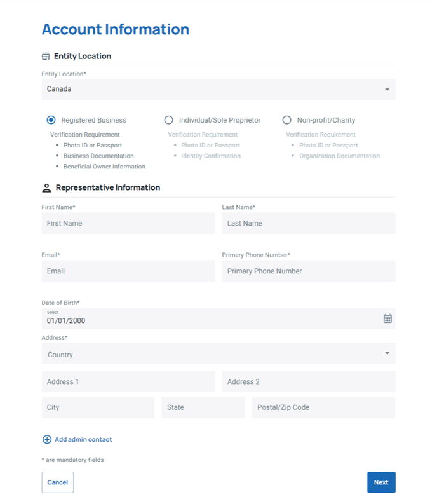This screenshot has height=504, width=437.
Task: Click the Date of Birth field showing 01/01/2000
Action: click(x=218, y=318)
